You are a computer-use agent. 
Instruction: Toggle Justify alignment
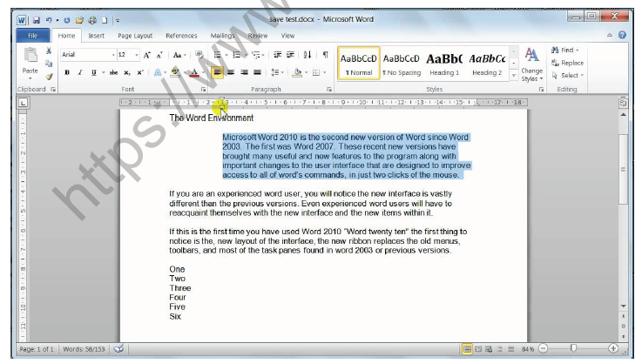[x=258, y=72]
